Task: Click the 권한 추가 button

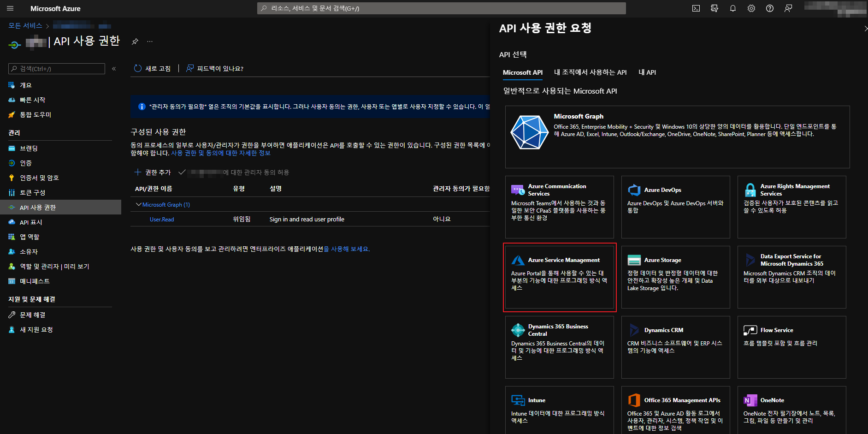Action: coord(153,172)
